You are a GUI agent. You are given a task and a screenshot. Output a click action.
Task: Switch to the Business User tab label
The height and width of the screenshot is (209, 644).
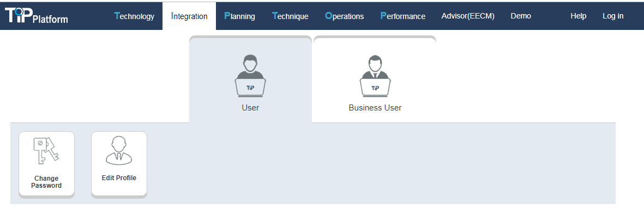click(x=375, y=108)
